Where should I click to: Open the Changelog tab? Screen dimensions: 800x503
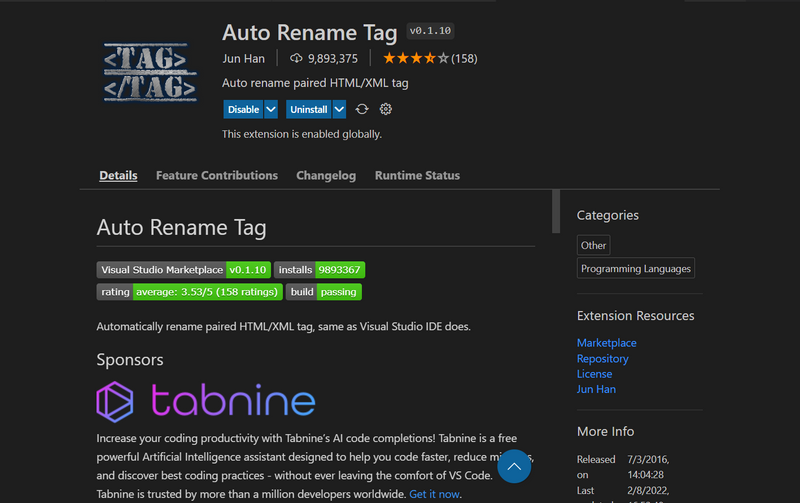326,175
